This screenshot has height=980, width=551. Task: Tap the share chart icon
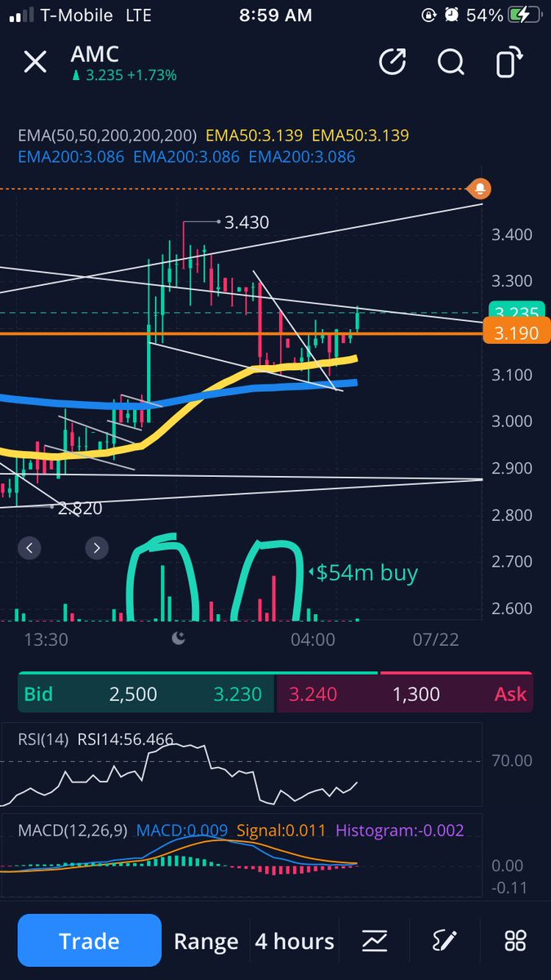tap(393, 62)
